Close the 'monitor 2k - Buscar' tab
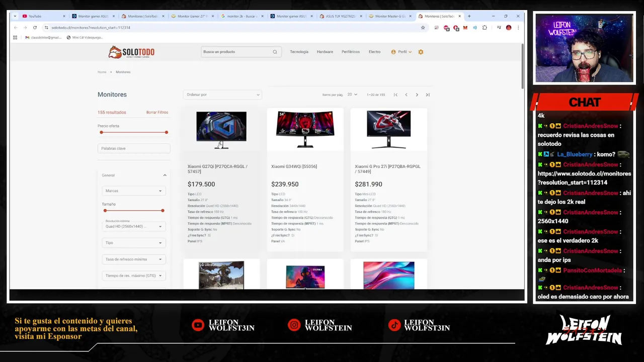 coord(262,16)
